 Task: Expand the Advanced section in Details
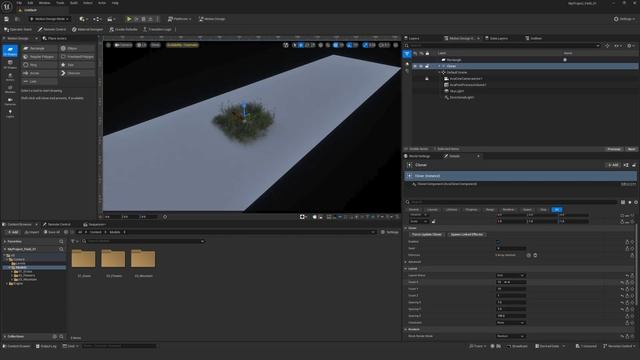click(406, 262)
